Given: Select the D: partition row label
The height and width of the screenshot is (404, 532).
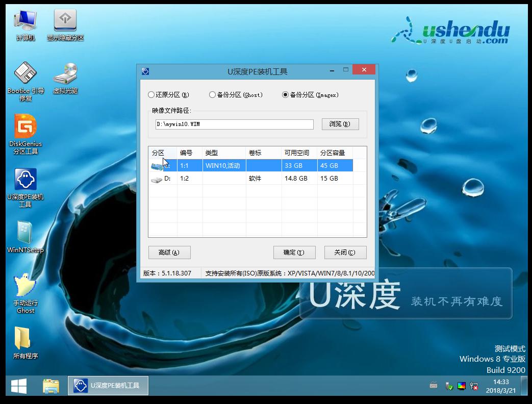Looking at the screenshot, I should point(167,179).
